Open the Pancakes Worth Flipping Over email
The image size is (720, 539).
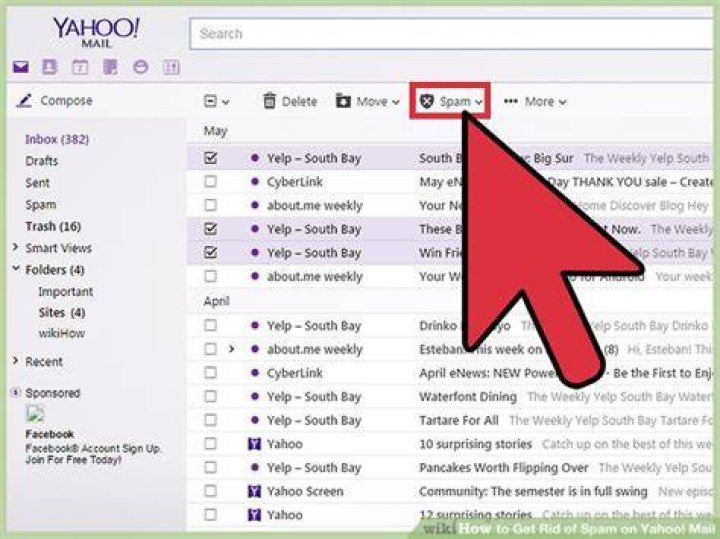(x=504, y=468)
